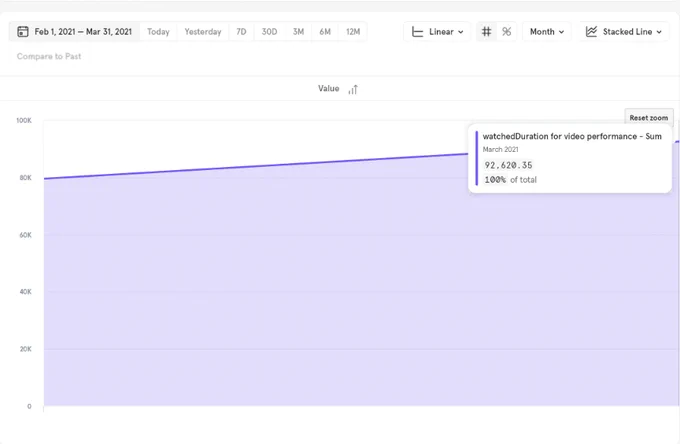Open the date range picker calendar icon
Viewport: 680px width, 444px height.
click(23, 32)
